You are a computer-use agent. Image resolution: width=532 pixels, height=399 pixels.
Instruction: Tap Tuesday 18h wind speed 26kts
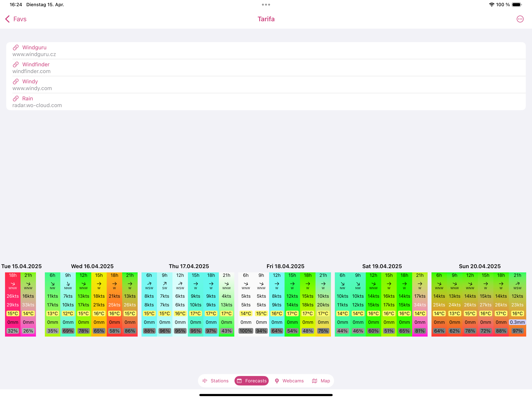coord(13,296)
